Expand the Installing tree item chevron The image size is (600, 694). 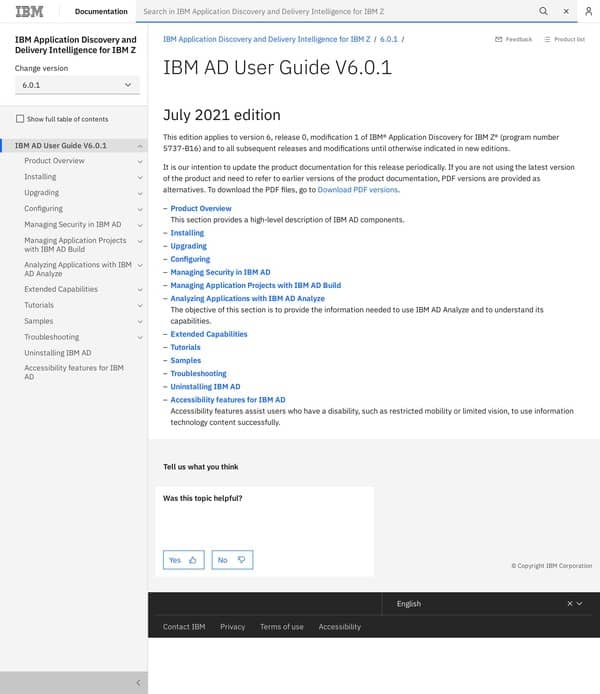[x=140, y=177]
